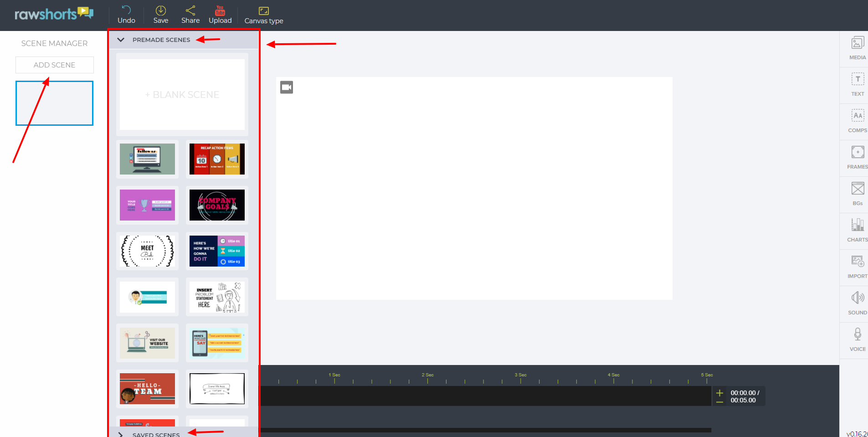Image resolution: width=868 pixels, height=437 pixels.
Task: Open the Import panel
Action: click(x=858, y=267)
